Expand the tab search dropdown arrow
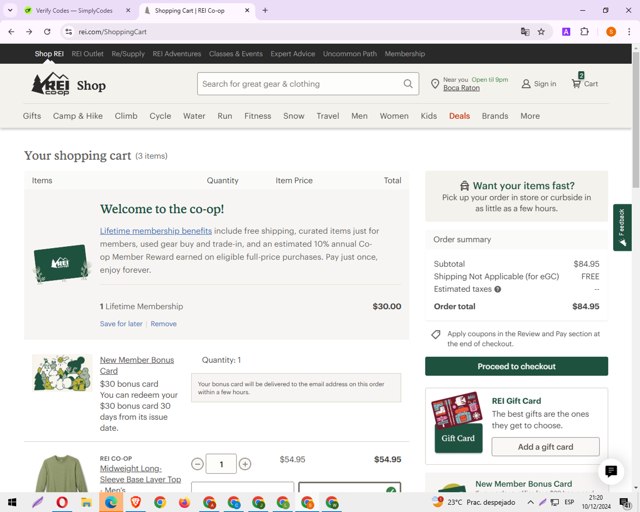Viewport: 640px width, 512px height. pos(10,11)
